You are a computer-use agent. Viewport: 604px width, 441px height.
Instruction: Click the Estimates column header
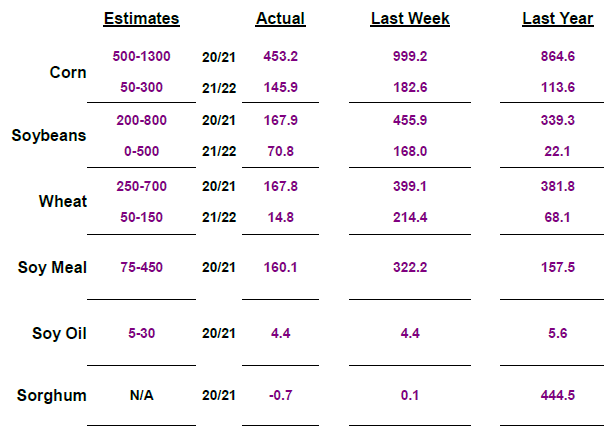[141, 18]
